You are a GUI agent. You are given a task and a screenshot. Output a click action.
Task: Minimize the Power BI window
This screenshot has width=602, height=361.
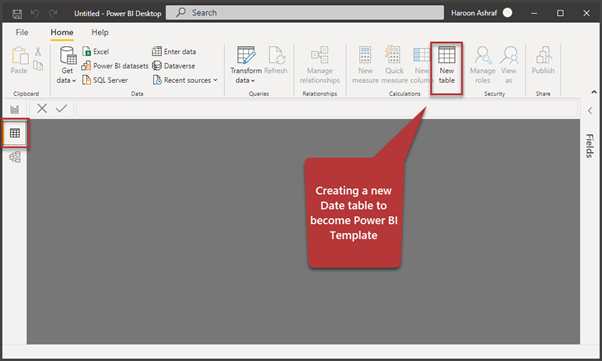pos(534,13)
